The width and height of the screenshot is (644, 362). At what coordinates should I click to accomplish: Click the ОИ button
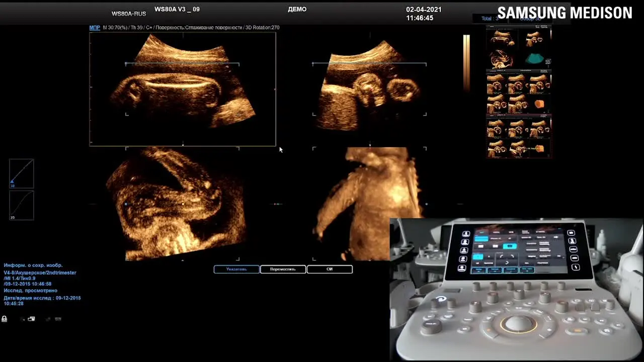[330, 269]
